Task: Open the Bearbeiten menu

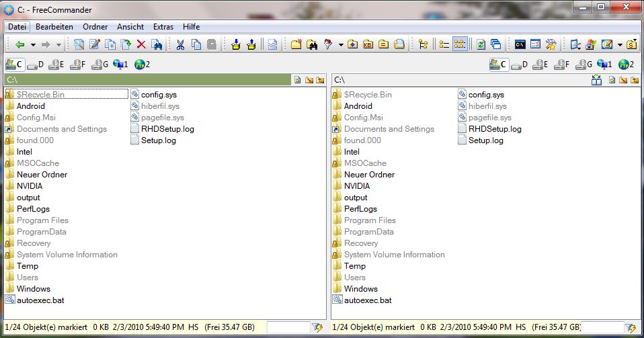Action: click(x=54, y=27)
